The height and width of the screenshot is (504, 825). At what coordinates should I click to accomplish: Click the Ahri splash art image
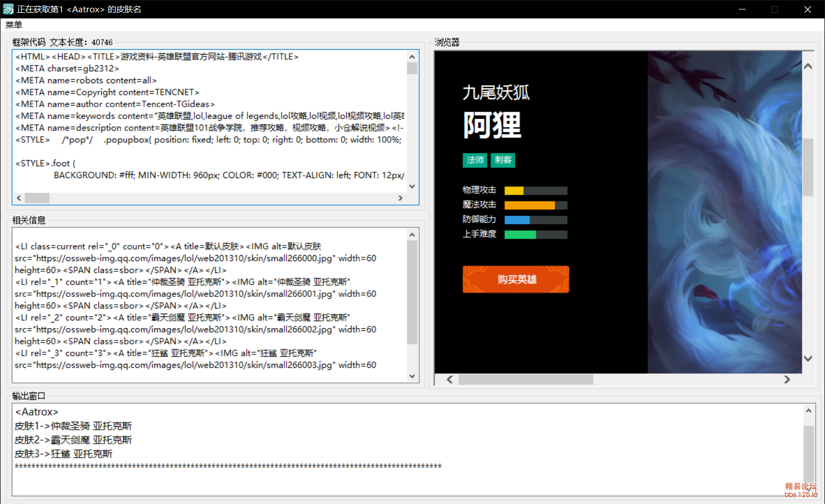click(x=724, y=212)
